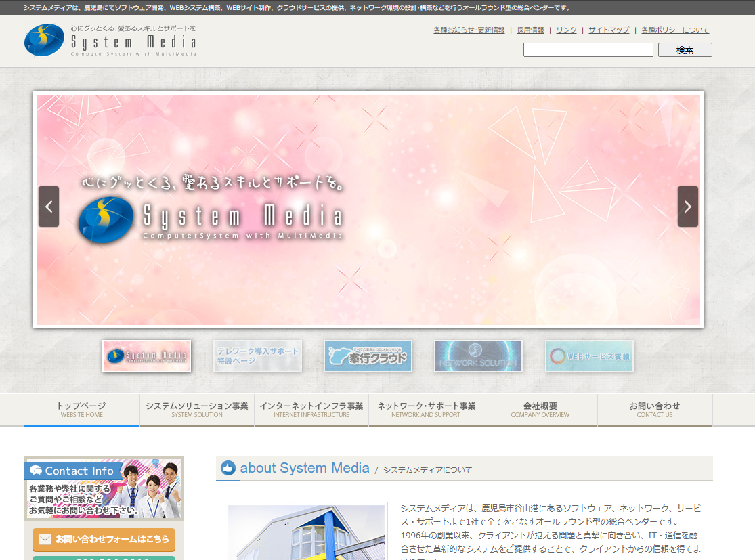Viewport: 755px width, 560px height.
Task: Click the thumbs-up icon beside about System Media
Action: (x=228, y=468)
